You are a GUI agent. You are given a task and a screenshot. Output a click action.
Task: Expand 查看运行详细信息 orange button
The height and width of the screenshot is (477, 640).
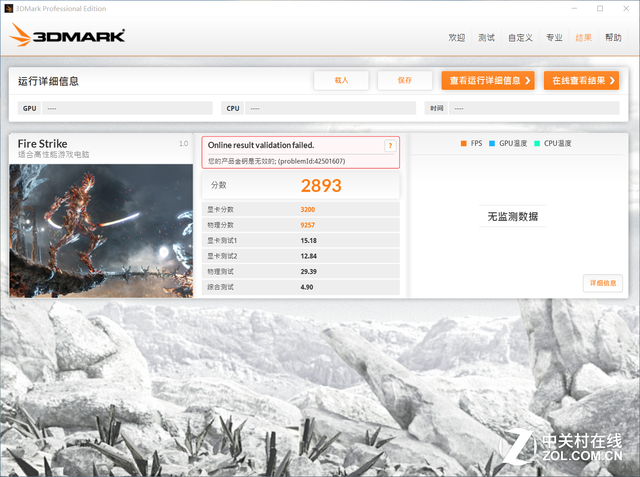488,80
